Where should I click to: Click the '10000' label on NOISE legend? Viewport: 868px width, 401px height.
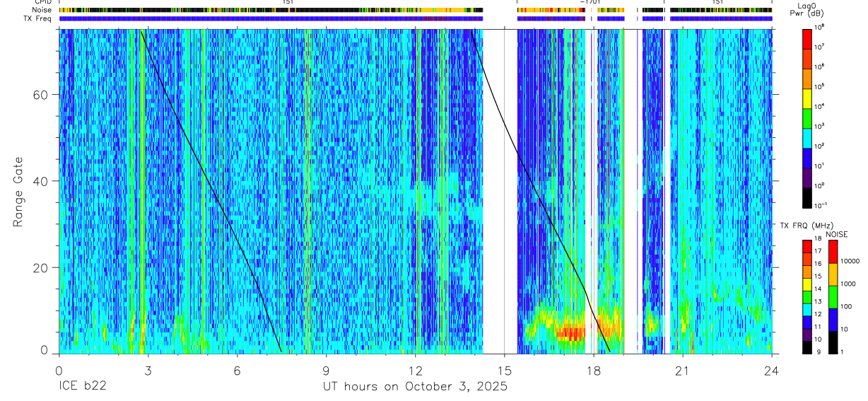[x=852, y=261]
